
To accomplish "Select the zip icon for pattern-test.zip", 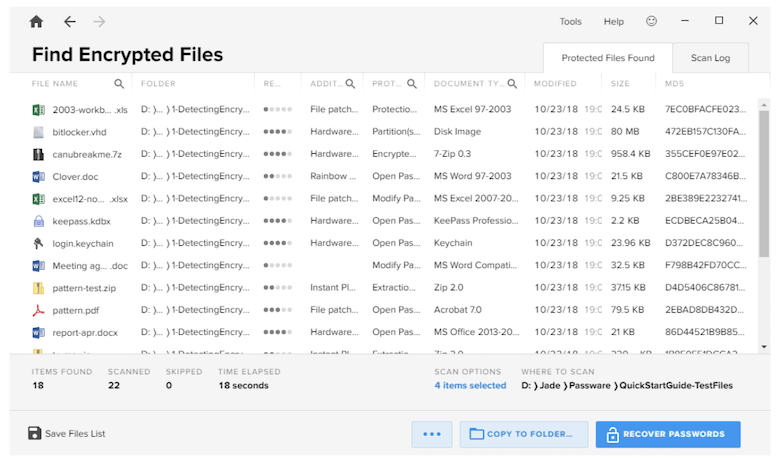I will [x=38, y=288].
